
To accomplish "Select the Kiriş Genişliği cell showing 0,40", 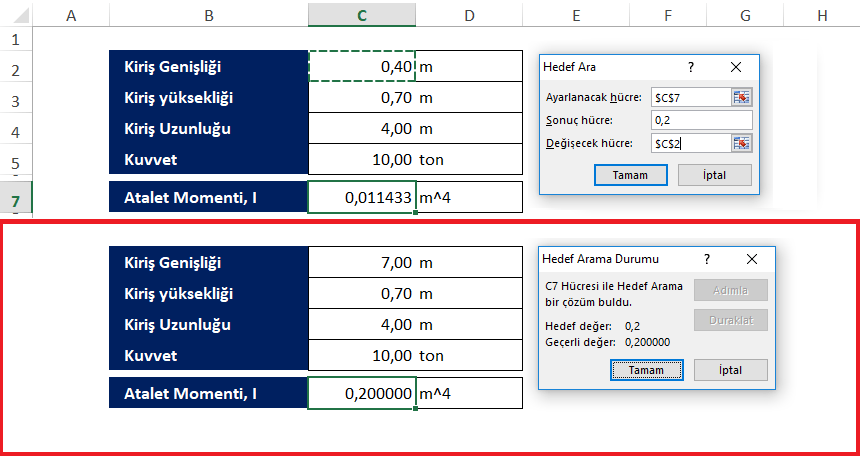I will (361, 66).
